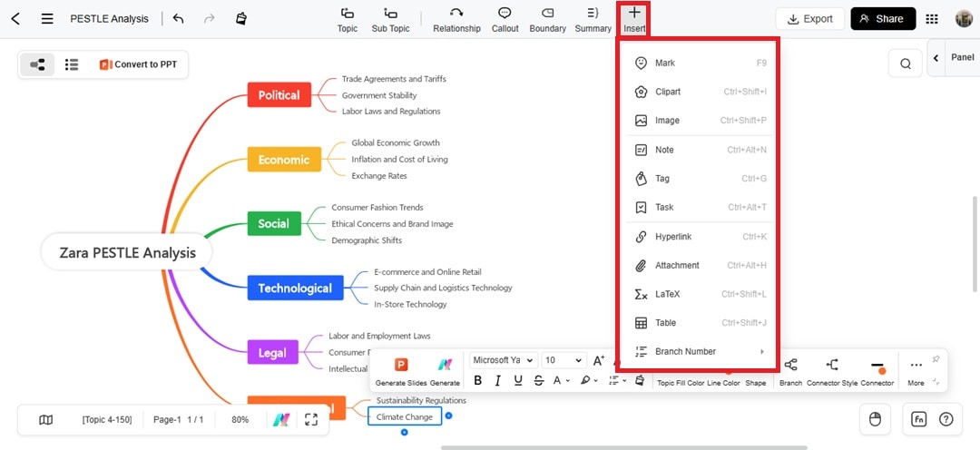The width and height of the screenshot is (980, 450).
Task: Undo the last action
Action: 178,19
